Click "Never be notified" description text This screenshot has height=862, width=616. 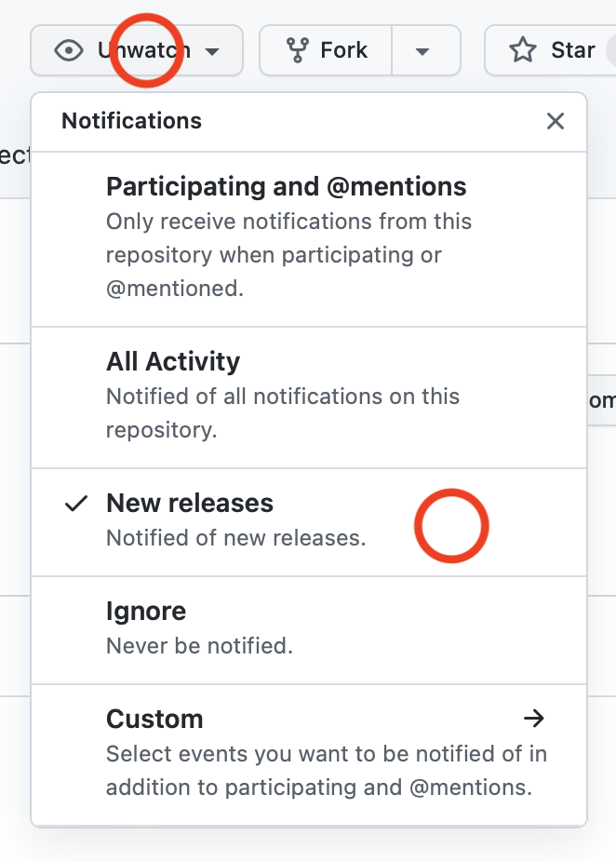click(x=199, y=645)
